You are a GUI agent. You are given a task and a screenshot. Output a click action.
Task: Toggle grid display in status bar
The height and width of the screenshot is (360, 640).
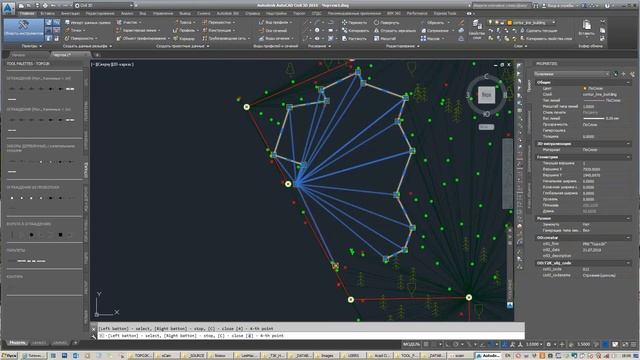426,344
